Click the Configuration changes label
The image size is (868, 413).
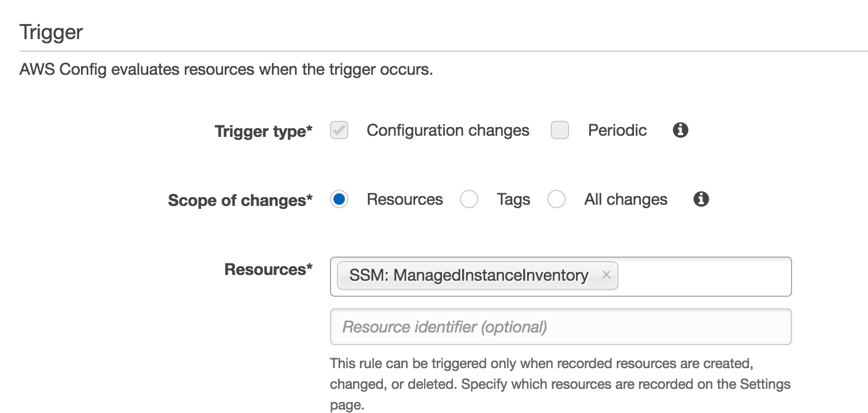[x=448, y=131]
